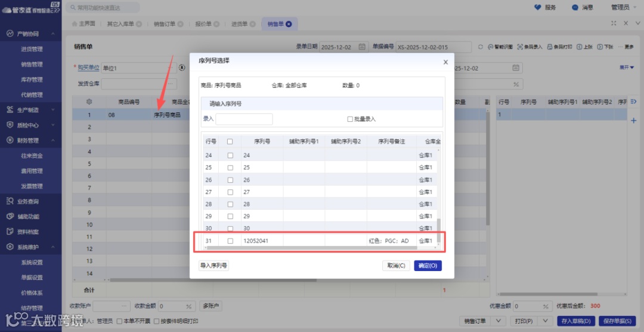Collapse the 财务管理 sidebar section
Screen dimensions: 644x332
point(53,140)
